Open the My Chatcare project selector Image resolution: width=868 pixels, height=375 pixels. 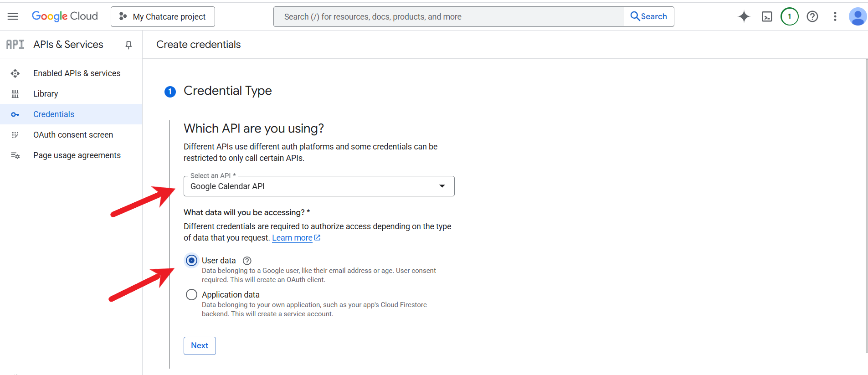point(163,16)
